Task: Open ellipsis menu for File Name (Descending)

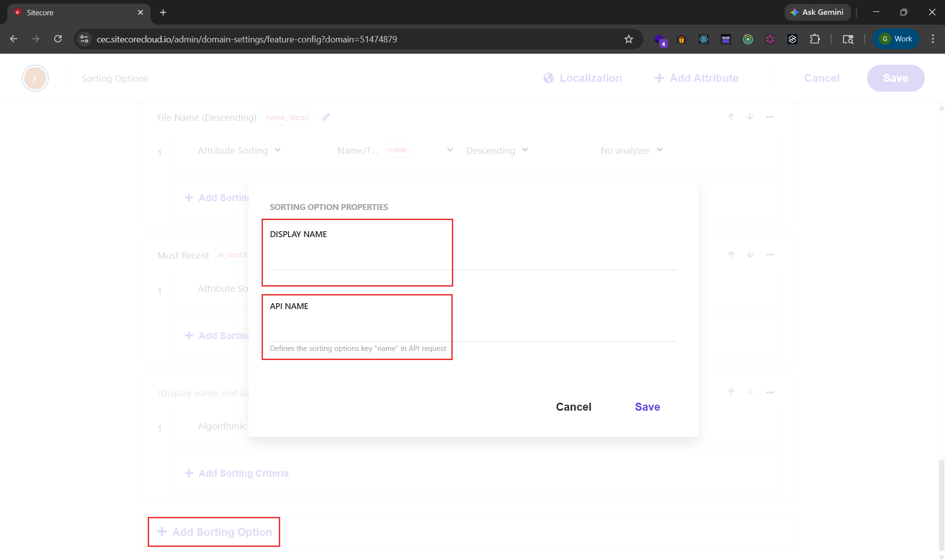Action: 770,117
